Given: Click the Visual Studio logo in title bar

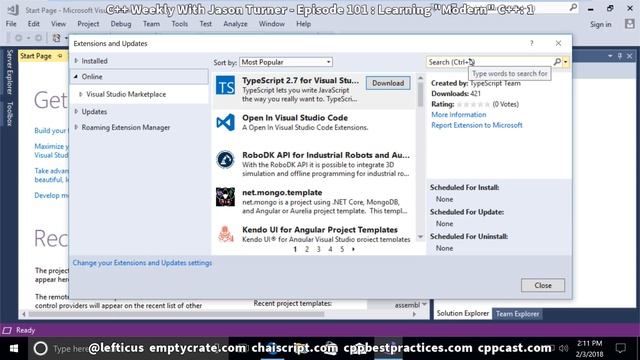Looking at the screenshot, I should coord(12,9).
